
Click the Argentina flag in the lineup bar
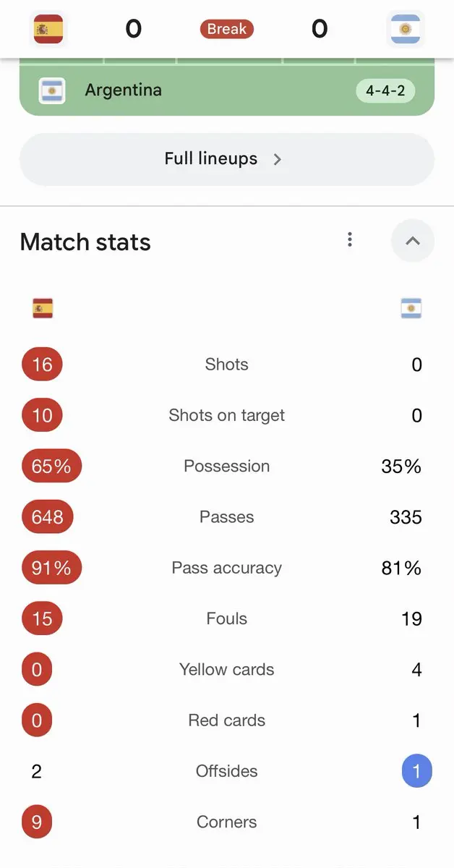pos(52,90)
